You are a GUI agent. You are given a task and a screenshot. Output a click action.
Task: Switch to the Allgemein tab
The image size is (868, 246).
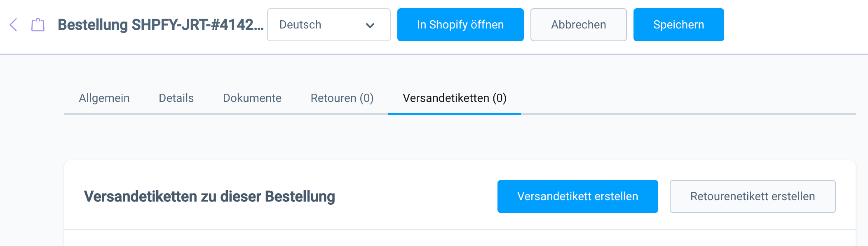104,98
